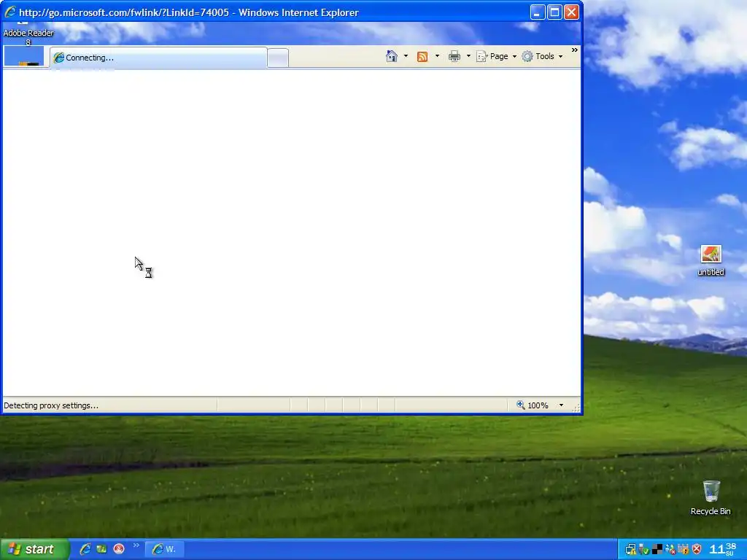Minimize the Internet Explorer window
The image size is (747, 560).
point(538,12)
